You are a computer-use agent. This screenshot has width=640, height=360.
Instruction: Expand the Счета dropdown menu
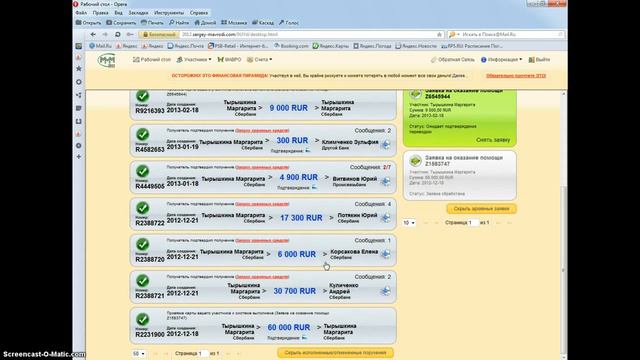coord(260,60)
